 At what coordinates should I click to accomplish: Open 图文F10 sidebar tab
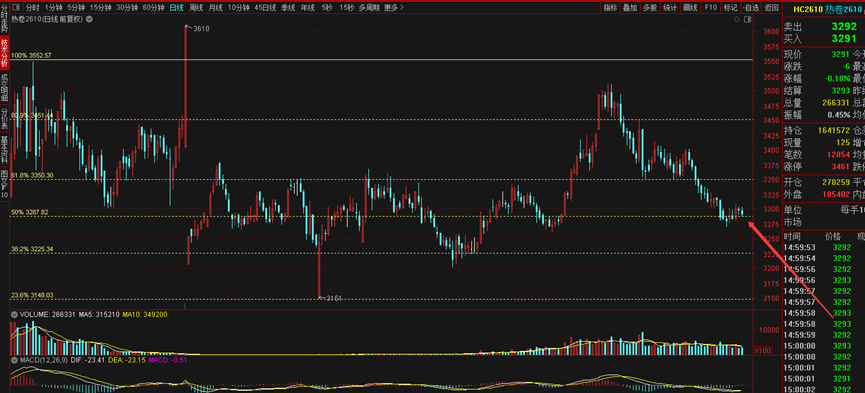4,184
